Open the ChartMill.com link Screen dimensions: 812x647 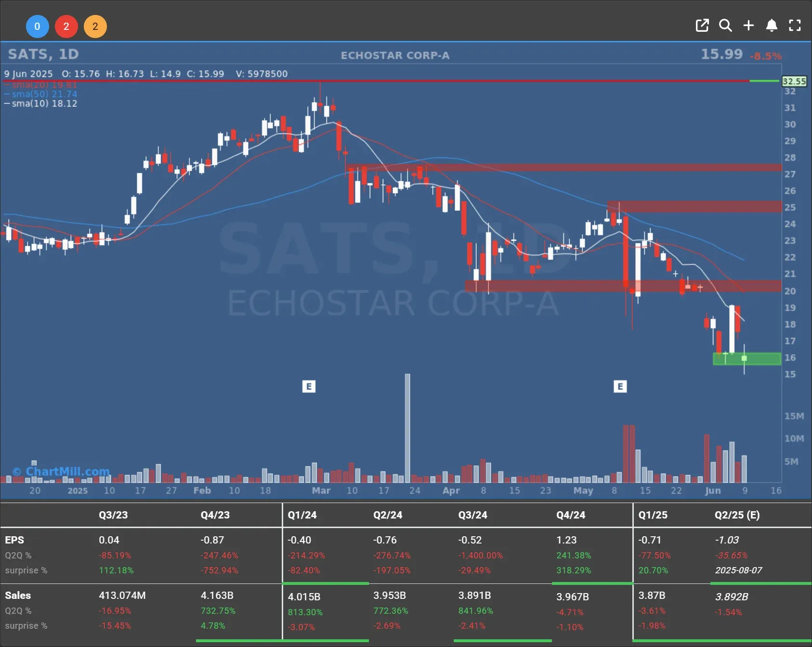(61, 471)
